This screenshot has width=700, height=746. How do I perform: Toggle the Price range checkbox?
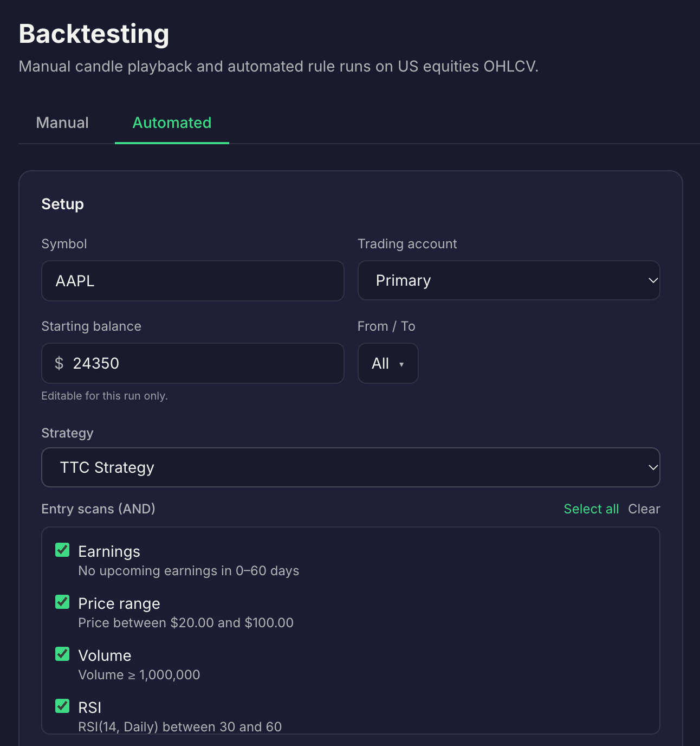point(62,602)
